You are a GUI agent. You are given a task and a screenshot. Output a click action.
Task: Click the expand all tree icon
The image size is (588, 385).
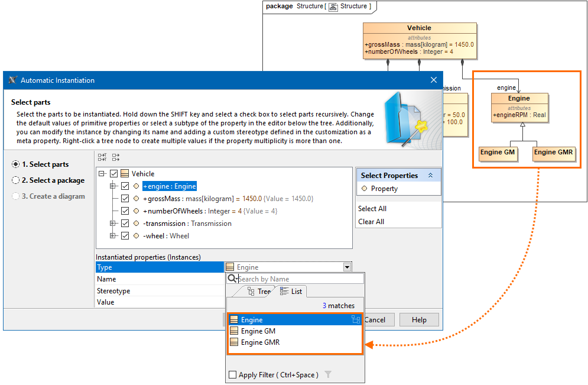102,157
